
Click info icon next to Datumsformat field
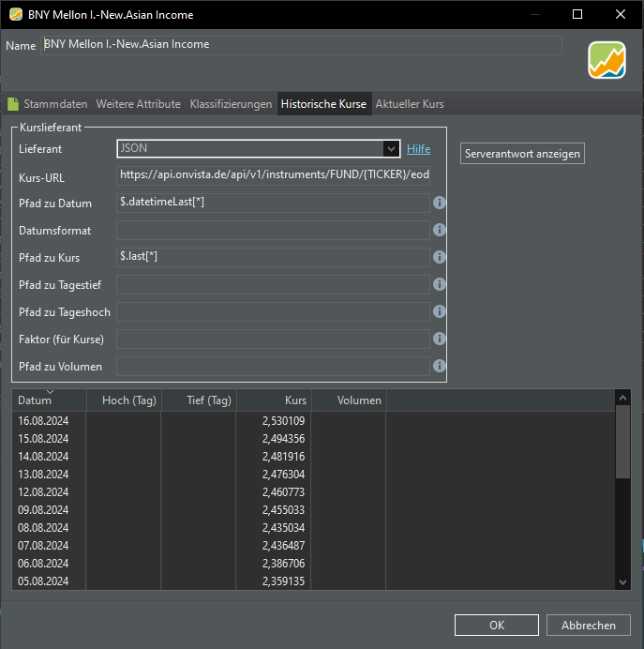[x=439, y=230]
